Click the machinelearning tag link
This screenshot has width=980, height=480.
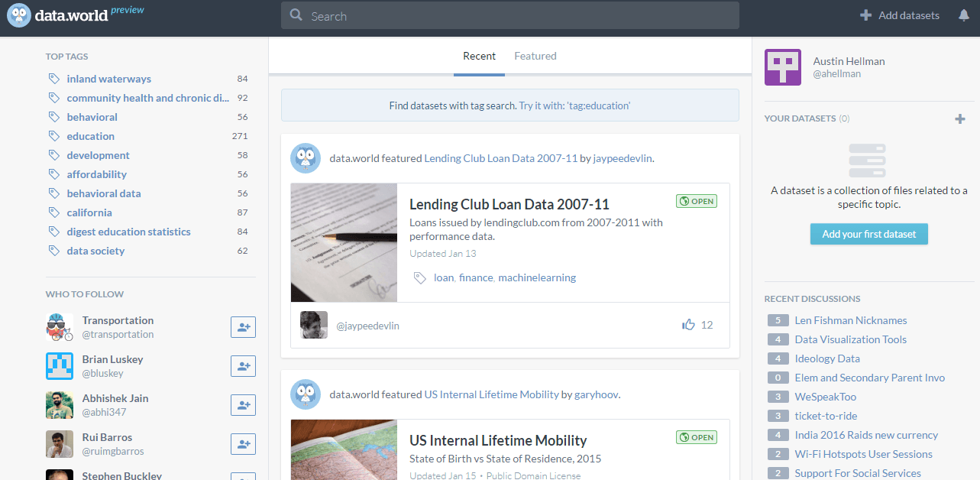tap(537, 277)
